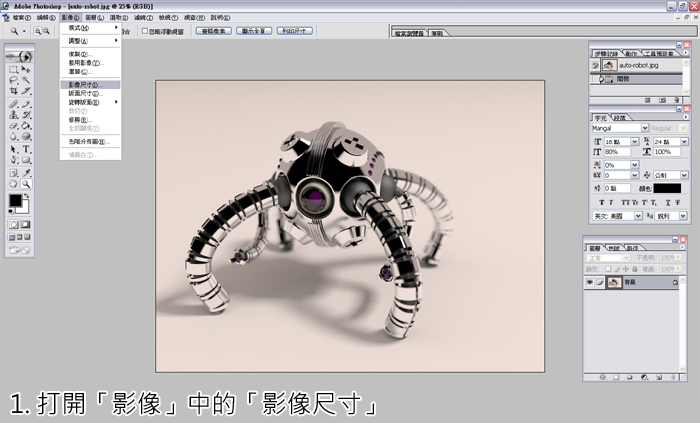
Task: Select the Blur tool
Action: tap(14, 136)
